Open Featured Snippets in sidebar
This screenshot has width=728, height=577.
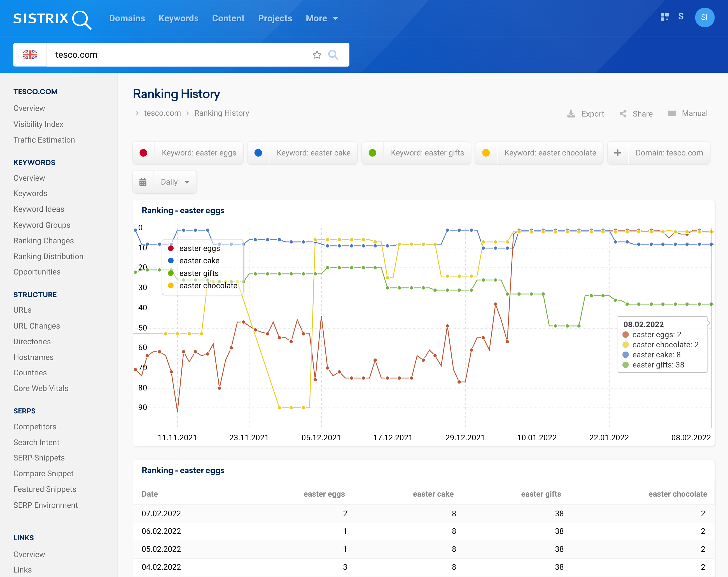click(45, 489)
